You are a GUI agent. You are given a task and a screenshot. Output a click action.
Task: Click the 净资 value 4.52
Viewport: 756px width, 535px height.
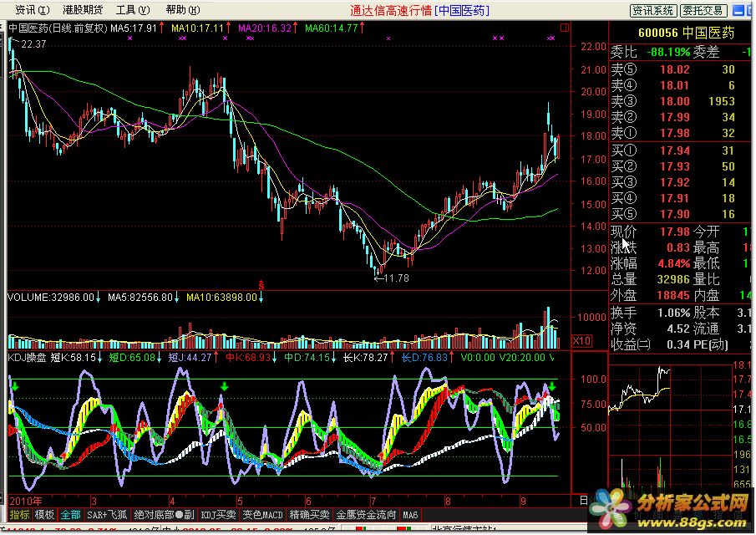pyautogui.click(x=678, y=329)
